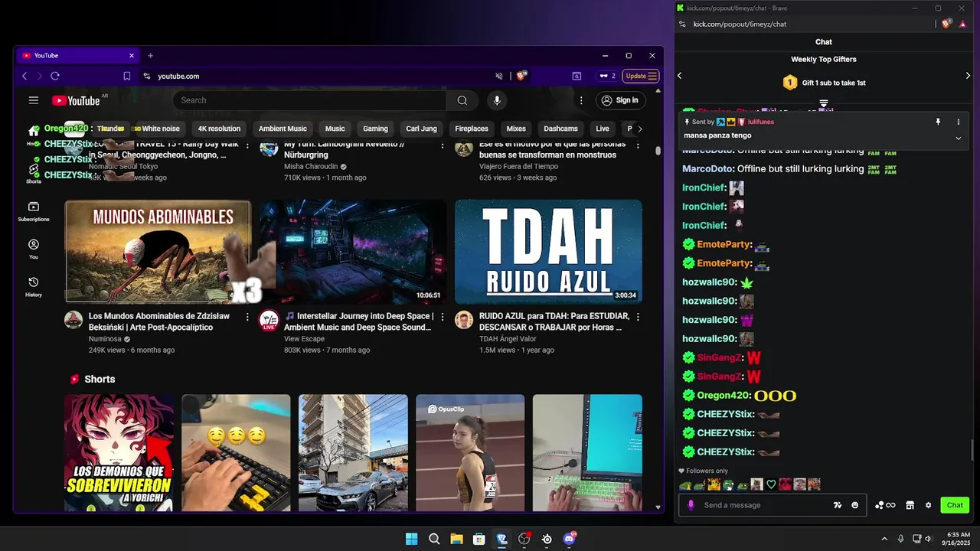
Task: Start voice search with the microphone icon
Action: click(x=497, y=100)
